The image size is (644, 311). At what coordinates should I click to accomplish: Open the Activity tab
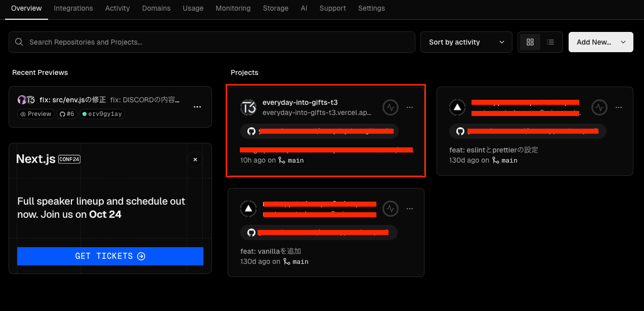point(117,8)
